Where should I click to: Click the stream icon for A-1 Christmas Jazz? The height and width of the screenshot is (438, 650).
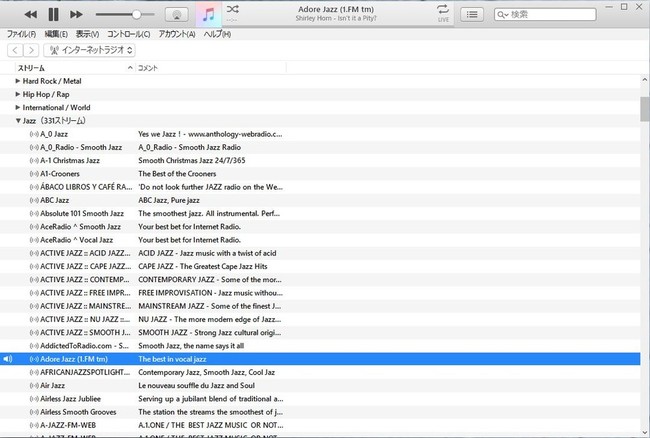click(34, 160)
